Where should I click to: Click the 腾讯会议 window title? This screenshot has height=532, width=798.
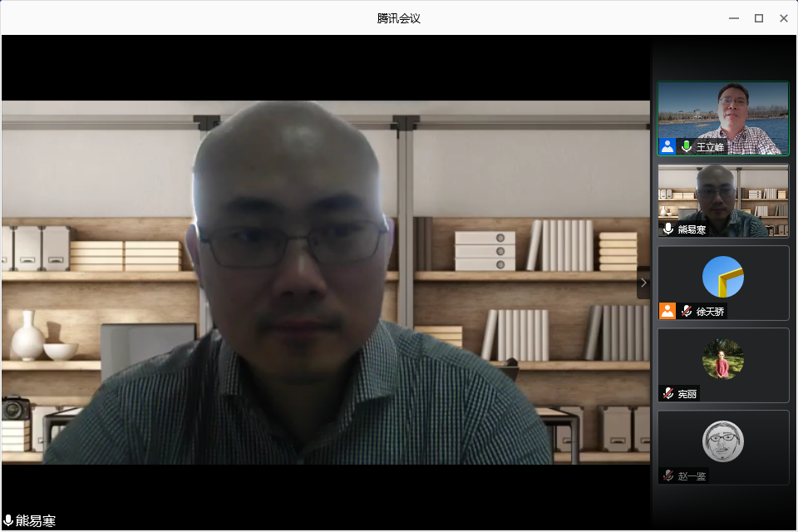(x=398, y=17)
